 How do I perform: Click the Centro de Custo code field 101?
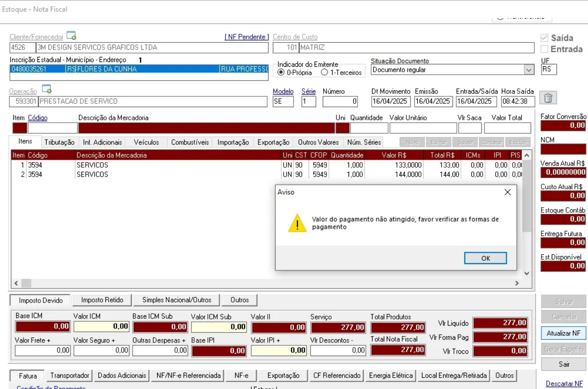click(286, 47)
